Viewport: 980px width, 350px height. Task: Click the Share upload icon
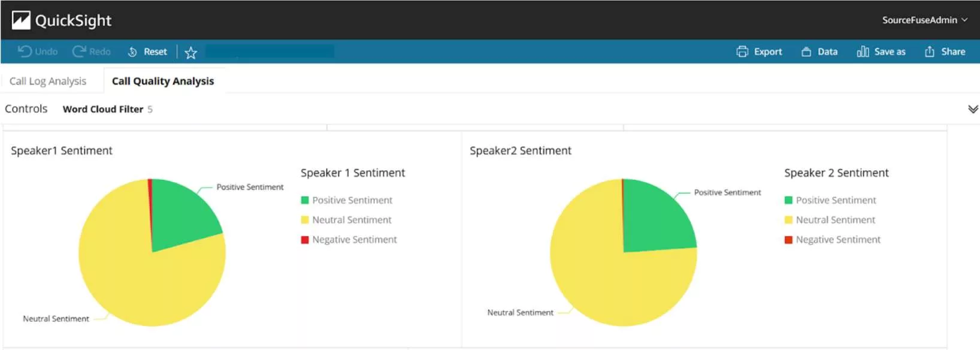coord(930,52)
